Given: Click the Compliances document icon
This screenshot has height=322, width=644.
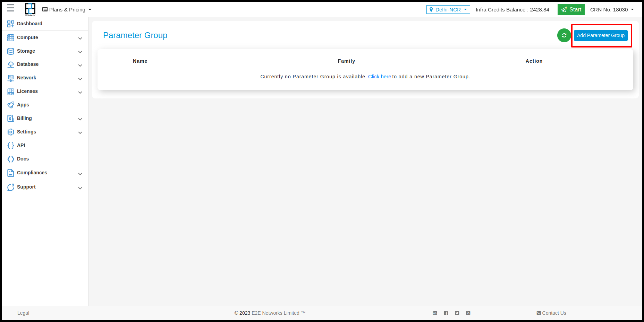Looking at the screenshot, I should tap(11, 173).
